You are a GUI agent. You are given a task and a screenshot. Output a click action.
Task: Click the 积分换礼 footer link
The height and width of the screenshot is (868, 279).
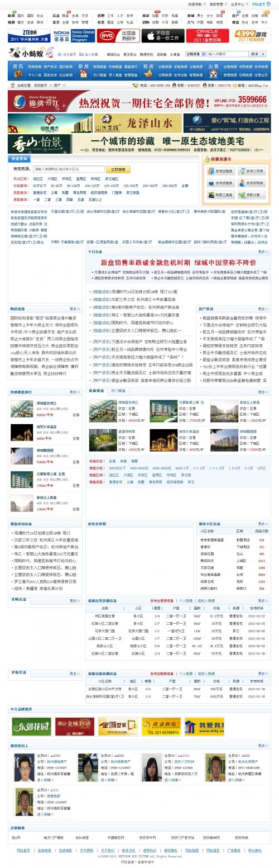tap(255, 850)
